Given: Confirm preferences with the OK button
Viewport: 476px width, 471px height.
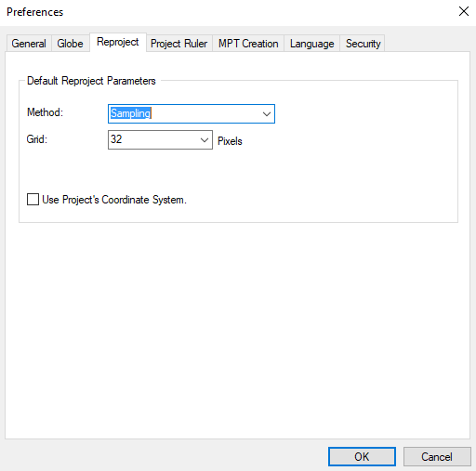Looking at the screenshot, I should click(362, 456).
